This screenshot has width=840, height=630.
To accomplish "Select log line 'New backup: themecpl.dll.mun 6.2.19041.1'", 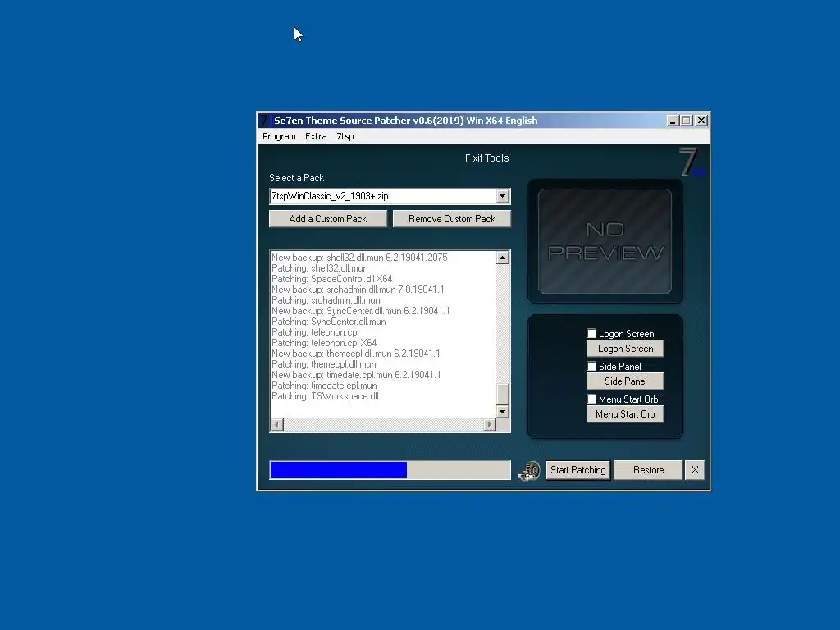I will point(356,354).
